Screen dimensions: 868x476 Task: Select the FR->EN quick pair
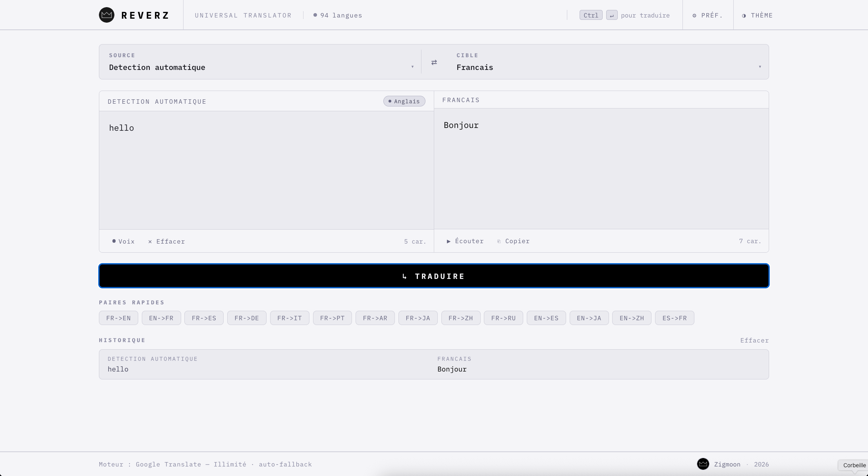(118, 318)
